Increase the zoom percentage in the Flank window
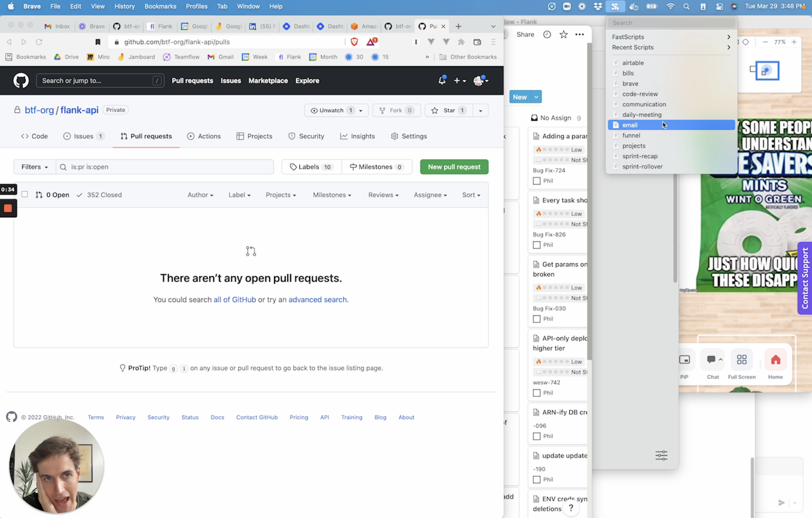The image size is (812, 518). 793,42
